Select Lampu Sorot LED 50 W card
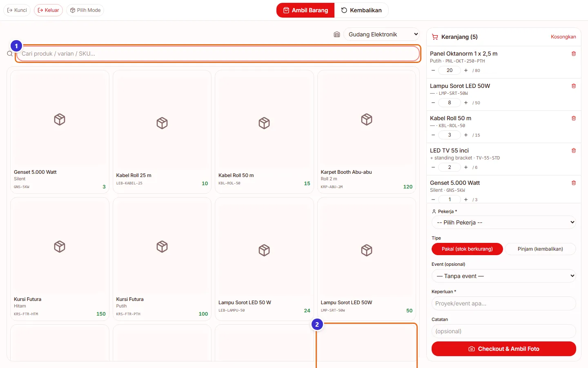 coord(264,259)
